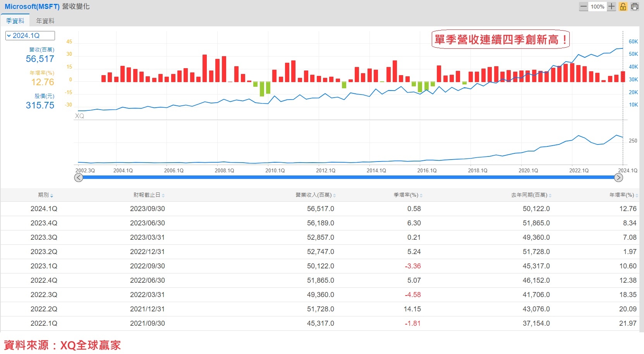Click year-ago value 41,706.0
The image size is (644, 354).
[536, 295]
